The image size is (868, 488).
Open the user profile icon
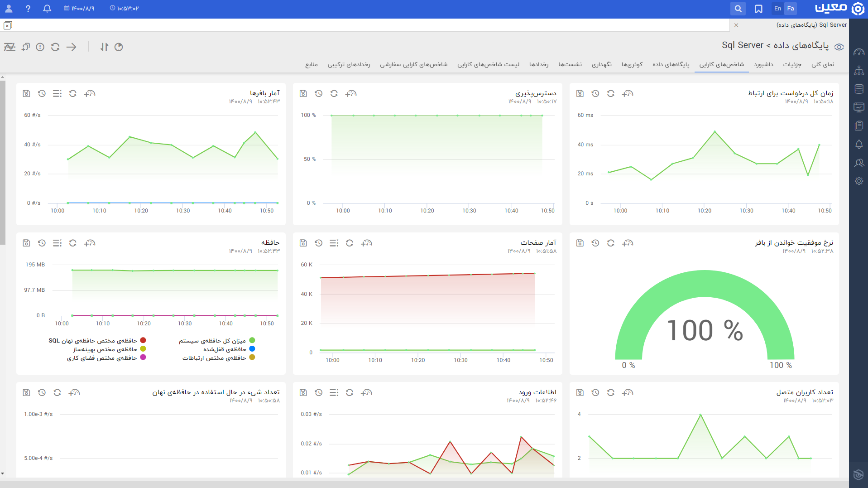coord(9,9)
